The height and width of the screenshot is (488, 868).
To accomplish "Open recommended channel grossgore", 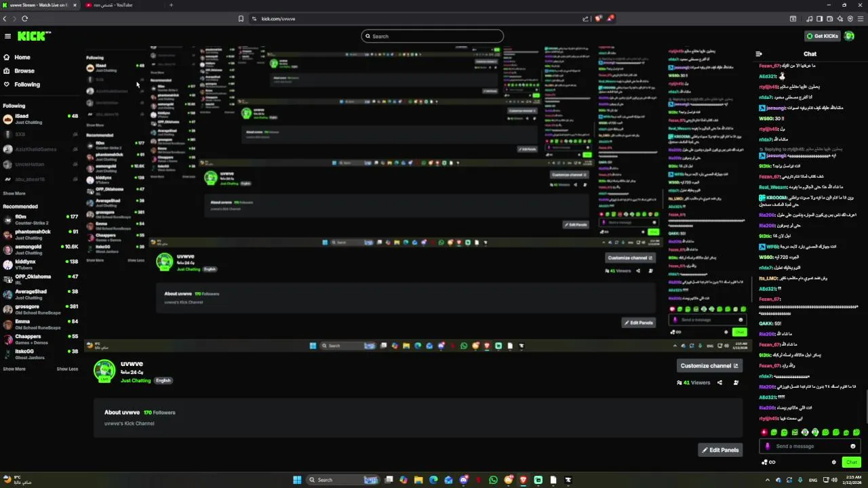I will click(41, 309).
